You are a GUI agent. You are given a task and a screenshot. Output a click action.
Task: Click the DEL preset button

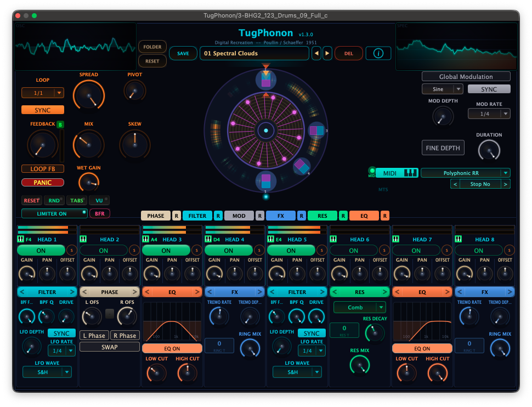pos(348,53)
